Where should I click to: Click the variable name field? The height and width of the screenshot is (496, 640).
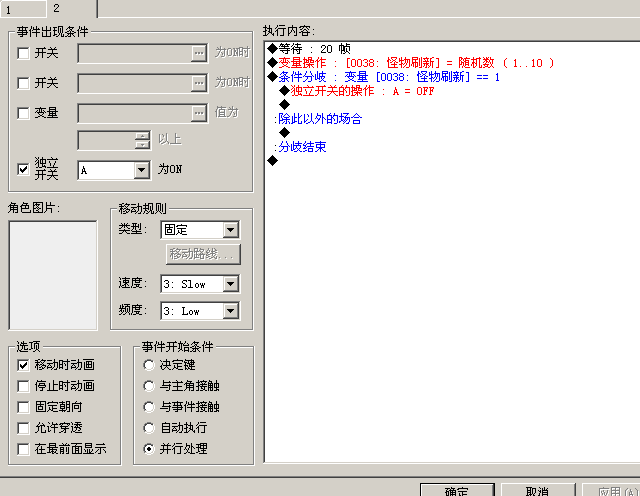pos(135,113)
